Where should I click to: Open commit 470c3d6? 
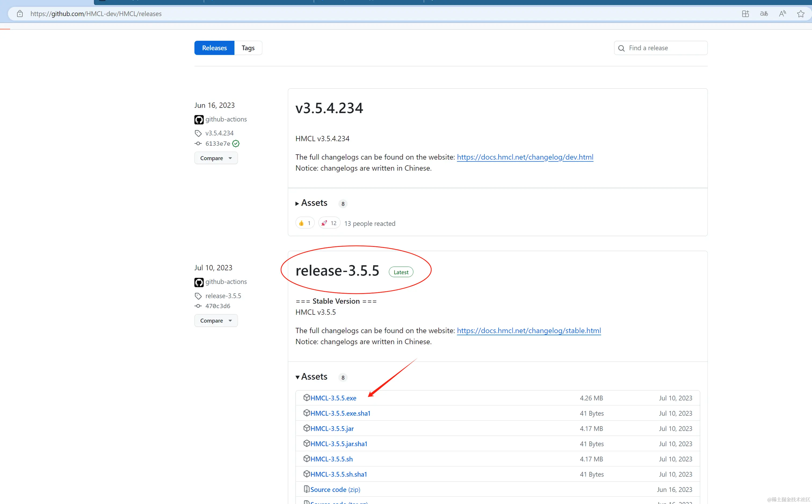pos(218,306)
